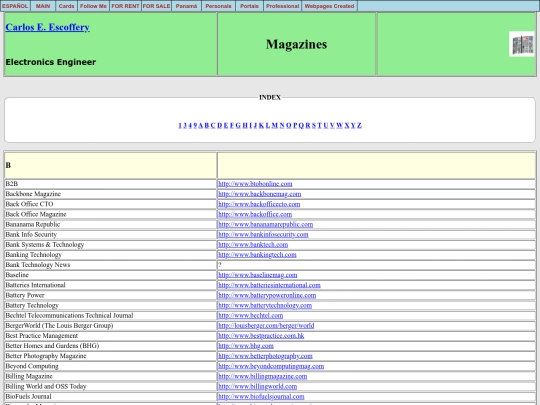Open the Webpages Created menu tab

pos(329,6)
